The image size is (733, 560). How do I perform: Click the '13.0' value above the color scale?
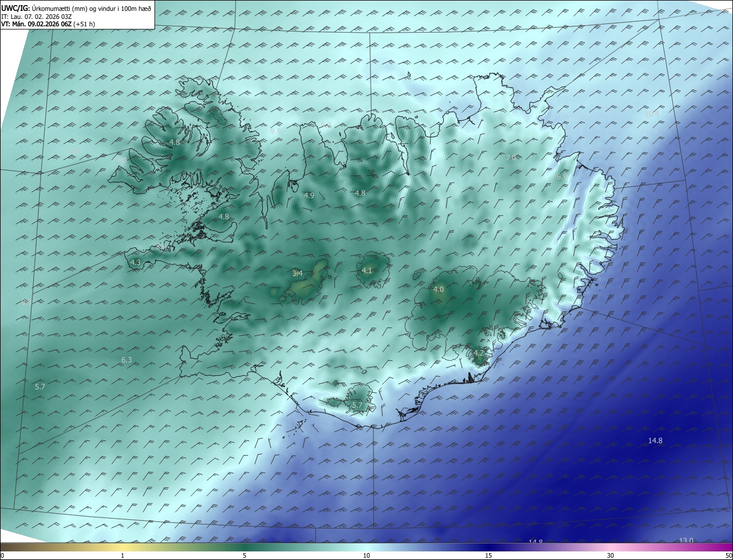[x=686, y=541]
